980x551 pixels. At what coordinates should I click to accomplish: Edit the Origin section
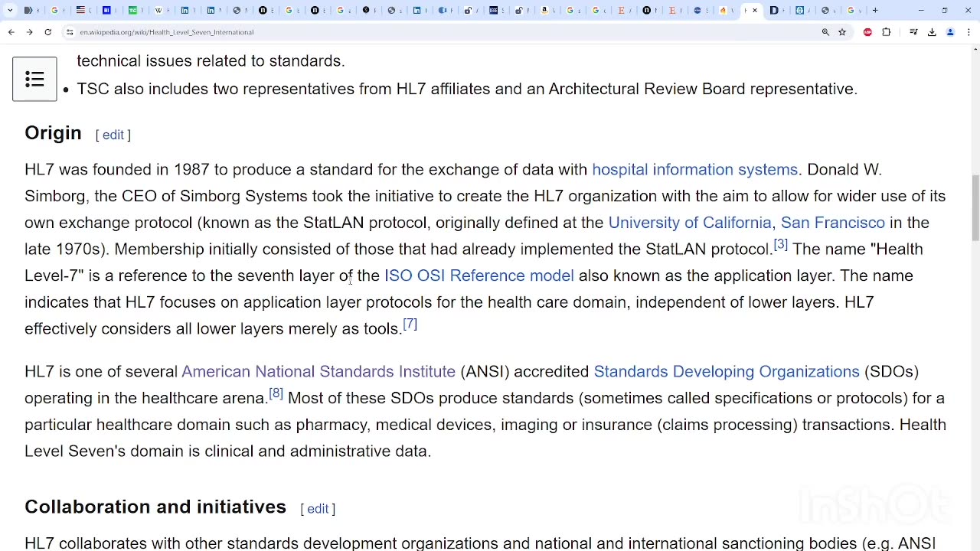click(113, 135)
